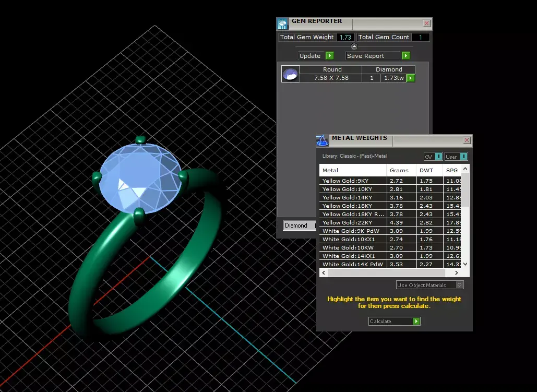Close the Metal Weights panel
The width and height of the screenshot is (537, 392).
point(467,140)
